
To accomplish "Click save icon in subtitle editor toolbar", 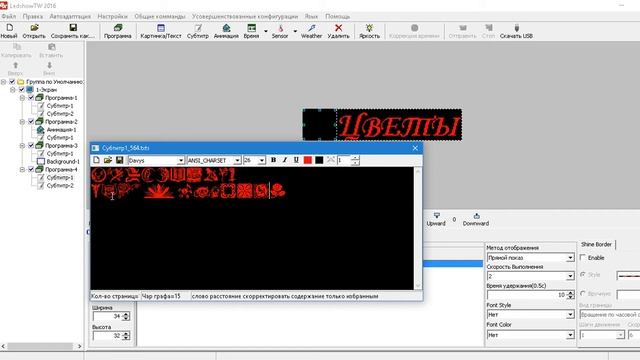I will (120, 160).
